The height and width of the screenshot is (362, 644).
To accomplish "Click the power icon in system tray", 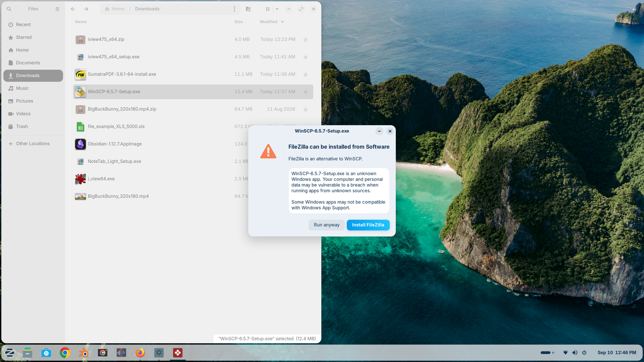I will 584,353.
